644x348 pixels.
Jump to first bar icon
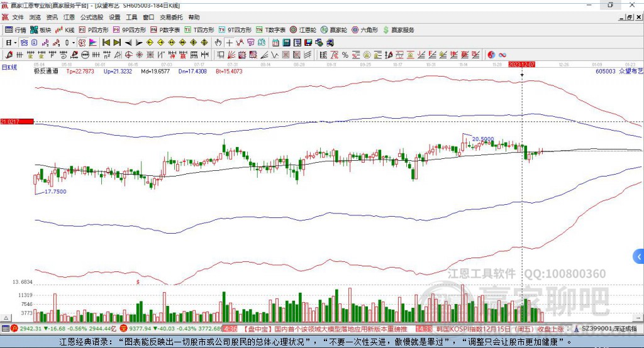coord(106,43)
